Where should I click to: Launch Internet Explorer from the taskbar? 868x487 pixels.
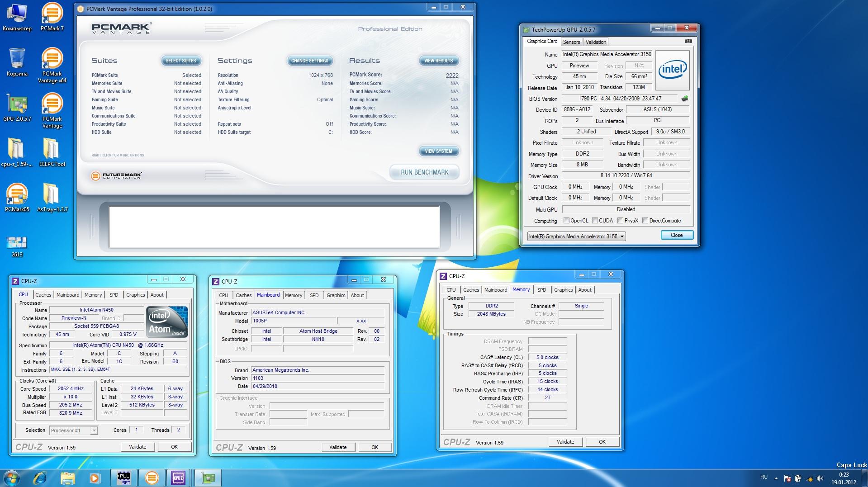click(x=40, y=478)
